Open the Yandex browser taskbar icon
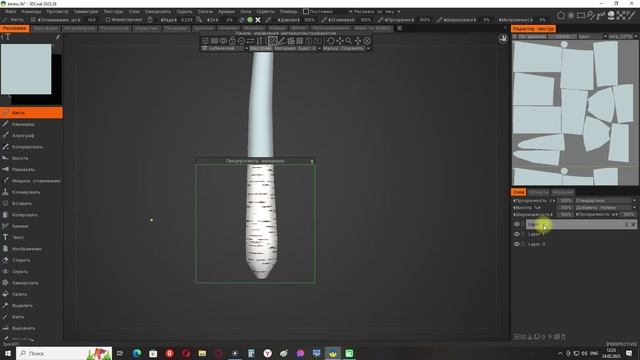Screen dimensions: 640x360 point(267,353)
